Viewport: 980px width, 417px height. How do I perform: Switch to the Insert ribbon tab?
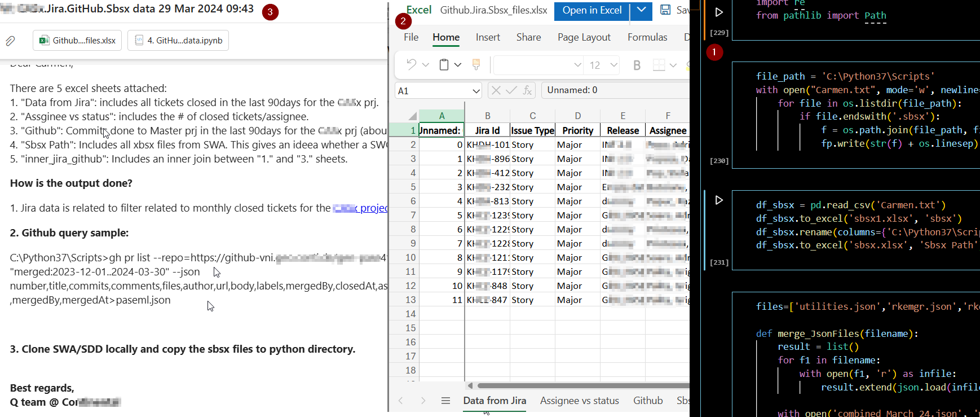coord(487,37)
